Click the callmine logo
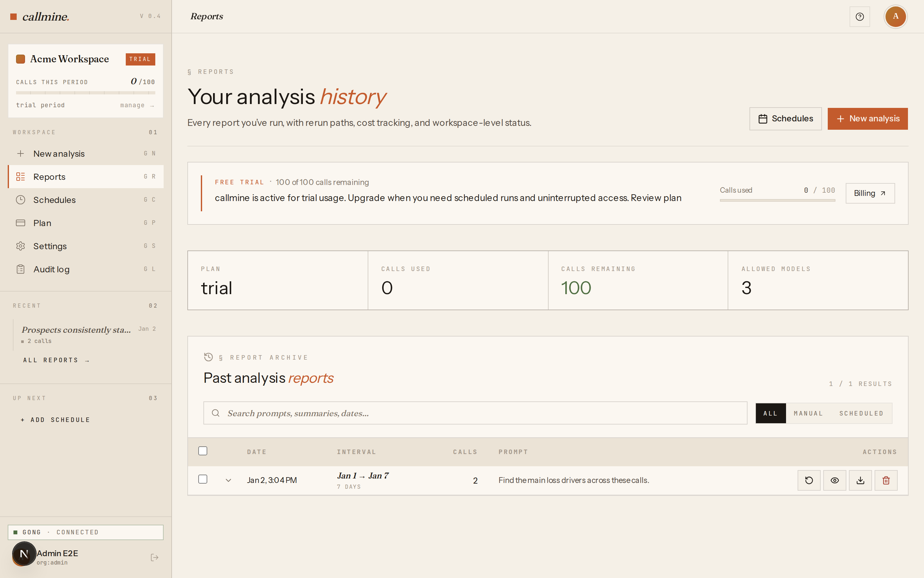 pos(40,16)
